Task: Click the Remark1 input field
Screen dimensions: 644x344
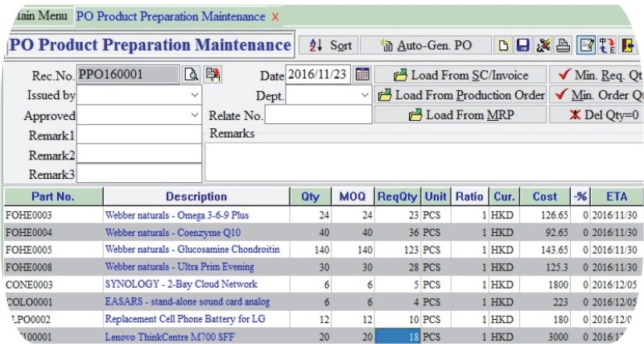Action: pyautogui.click(x=139, y=135)
